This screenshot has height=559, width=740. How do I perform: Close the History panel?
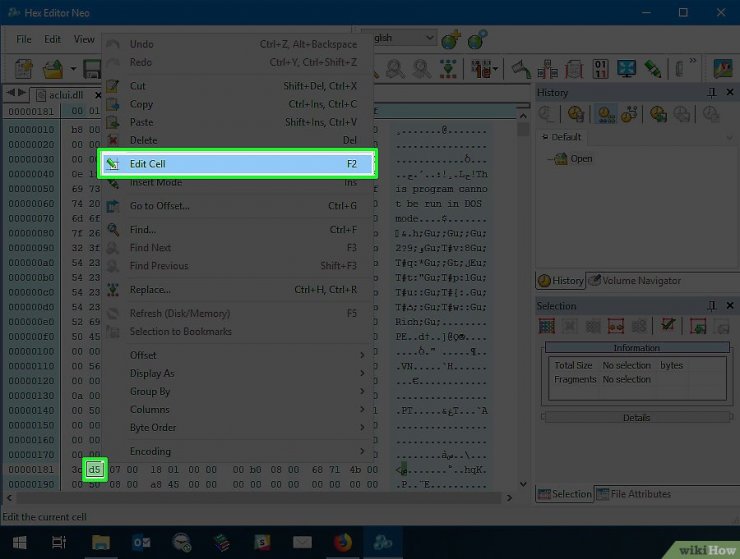pyautogui.click(x=730, y=92)
